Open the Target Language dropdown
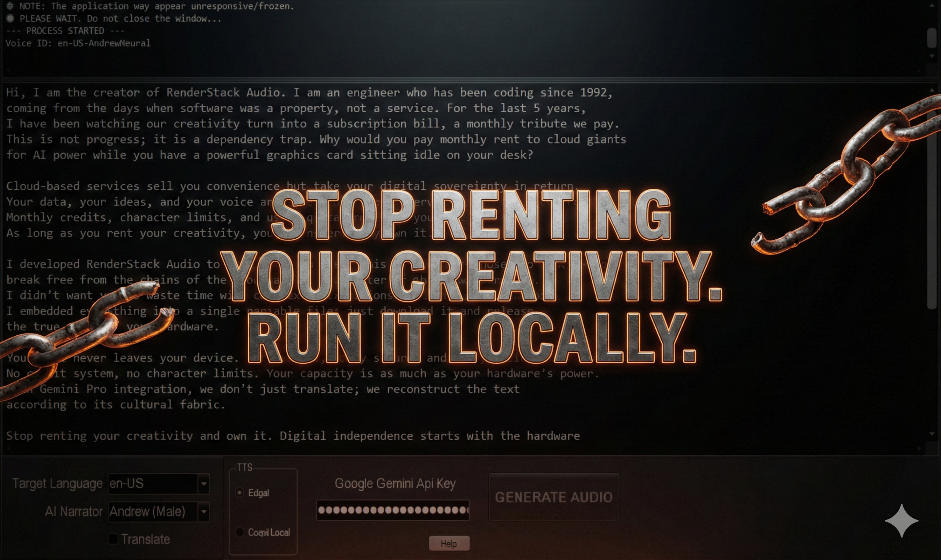 (x=203, y=483)
